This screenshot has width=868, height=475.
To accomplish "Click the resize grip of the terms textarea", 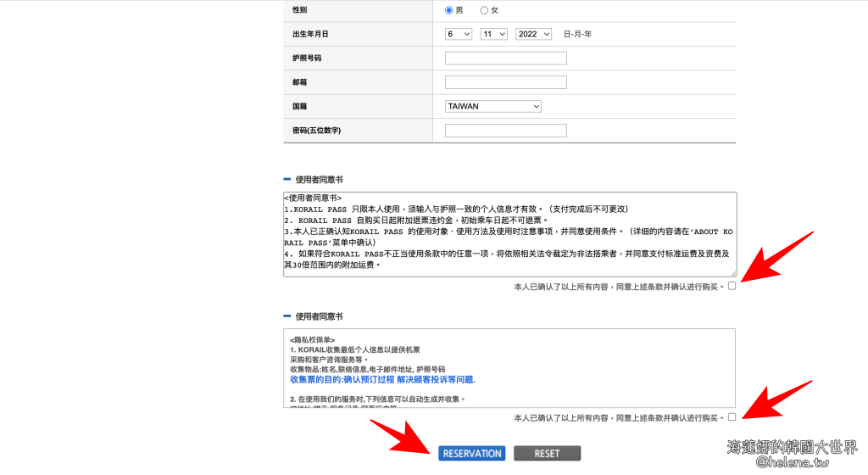I will coord(733,273).
